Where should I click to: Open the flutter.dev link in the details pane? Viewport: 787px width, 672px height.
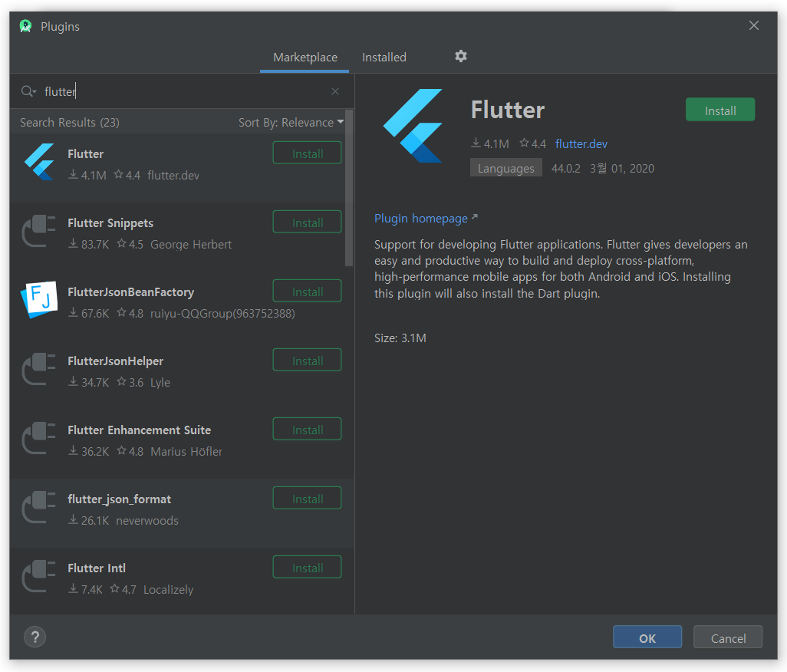coord(581,144)
